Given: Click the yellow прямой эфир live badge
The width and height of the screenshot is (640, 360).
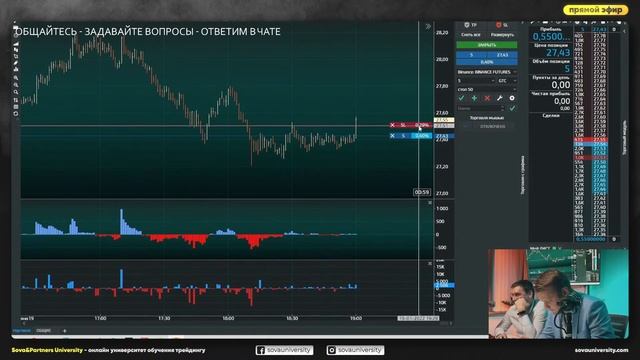Looking at the screenshot, I should tap(596, 10).
